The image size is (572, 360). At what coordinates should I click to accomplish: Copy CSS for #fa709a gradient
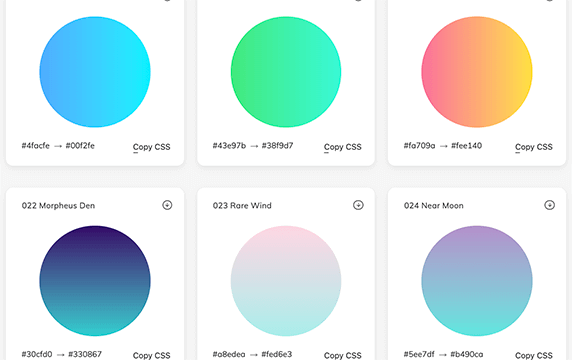click(x=534, y=147)
